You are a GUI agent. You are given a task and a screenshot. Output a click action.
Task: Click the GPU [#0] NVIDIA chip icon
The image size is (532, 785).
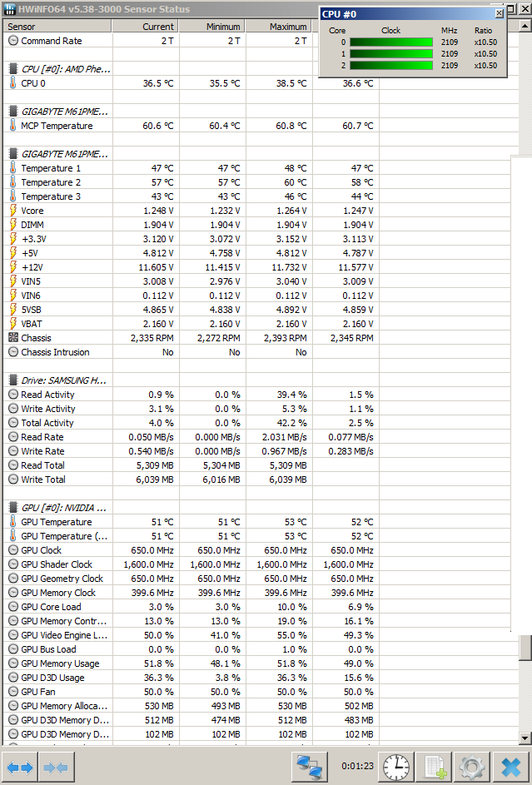click(x=13, y=508)
